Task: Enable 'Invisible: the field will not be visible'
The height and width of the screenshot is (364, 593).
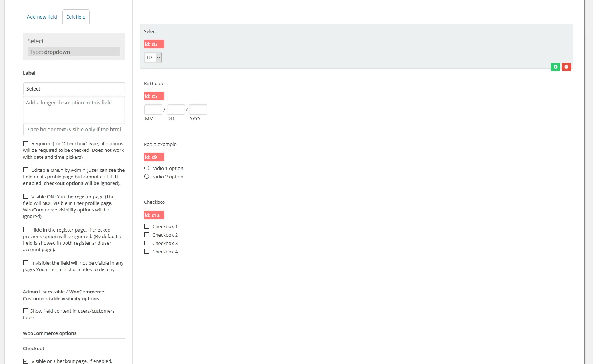Action: click(x=25, y=262)
